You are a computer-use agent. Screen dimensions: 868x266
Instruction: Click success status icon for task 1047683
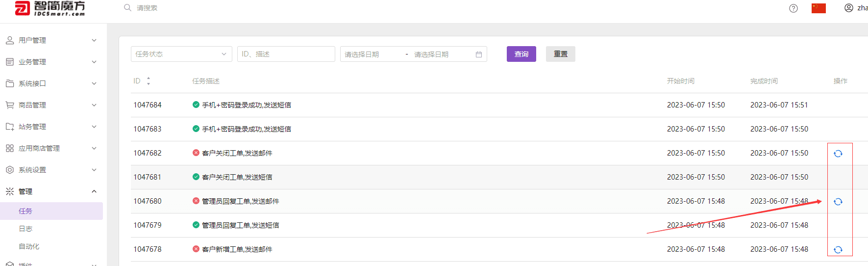tap(196, 129)
